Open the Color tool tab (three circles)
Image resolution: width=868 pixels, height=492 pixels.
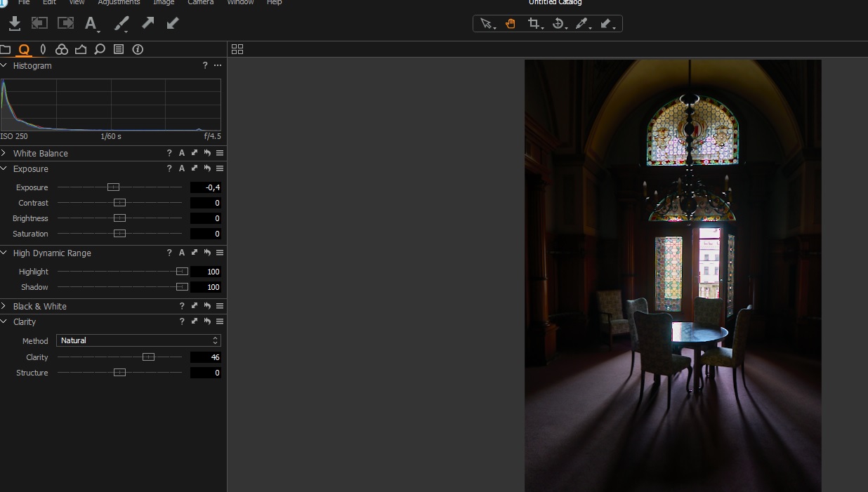(x=62, y=49)
